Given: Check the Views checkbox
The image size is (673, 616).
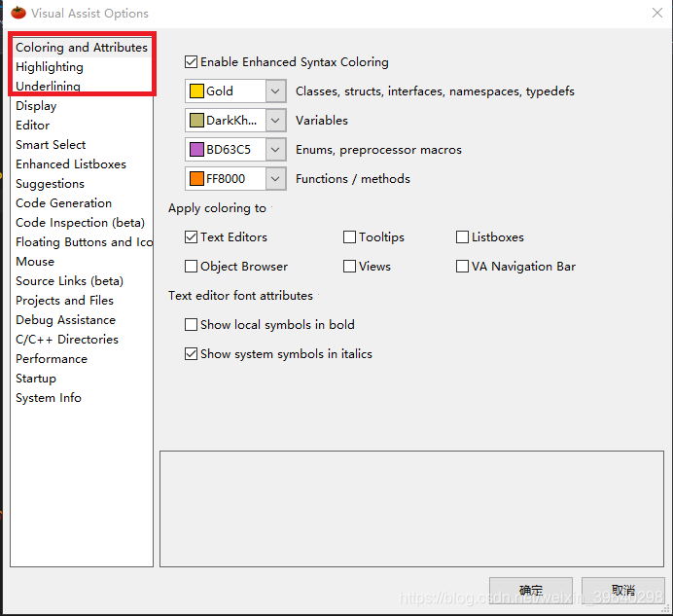Looking at the screenshot, I should (349, 267).
